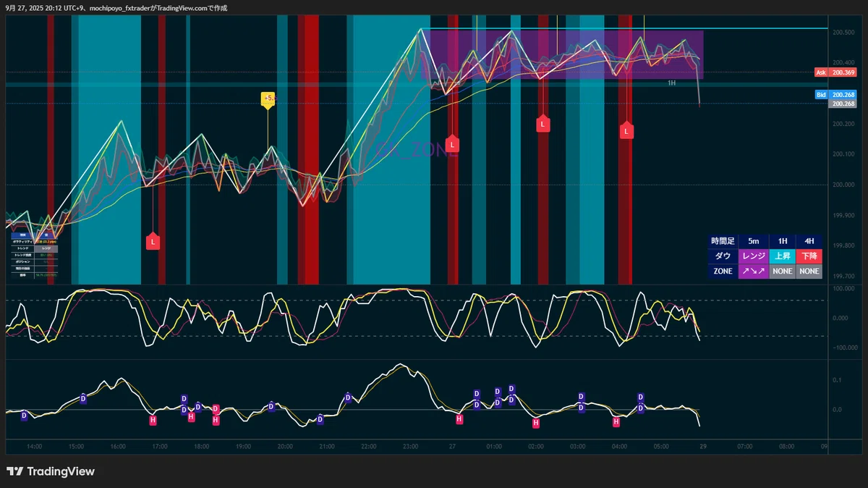The image size is (868, 488).
Task: Select the red L marker above 04:00
Action: click(x=626, y=130)
